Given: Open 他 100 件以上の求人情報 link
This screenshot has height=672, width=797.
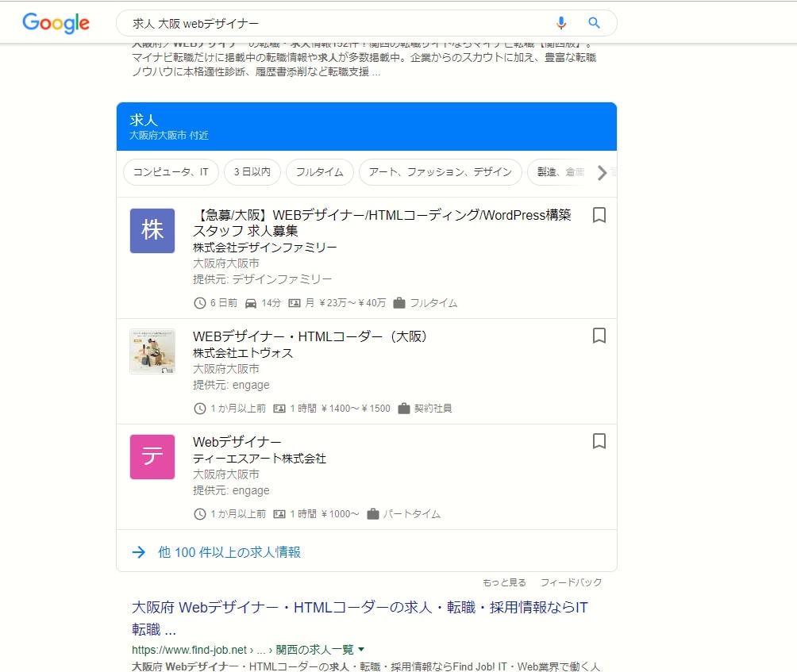Looking at the screenshot, I should [229, 552].
